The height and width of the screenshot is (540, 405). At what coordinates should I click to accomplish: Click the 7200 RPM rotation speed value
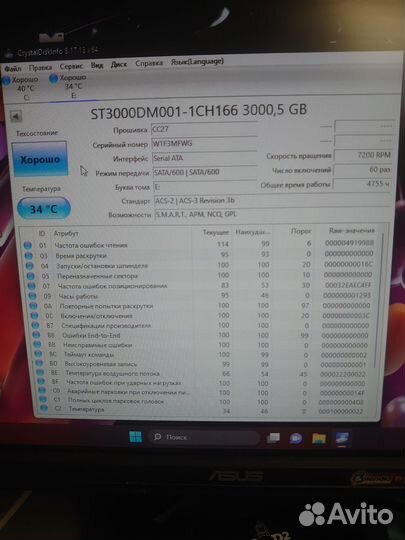pos(363,155)
